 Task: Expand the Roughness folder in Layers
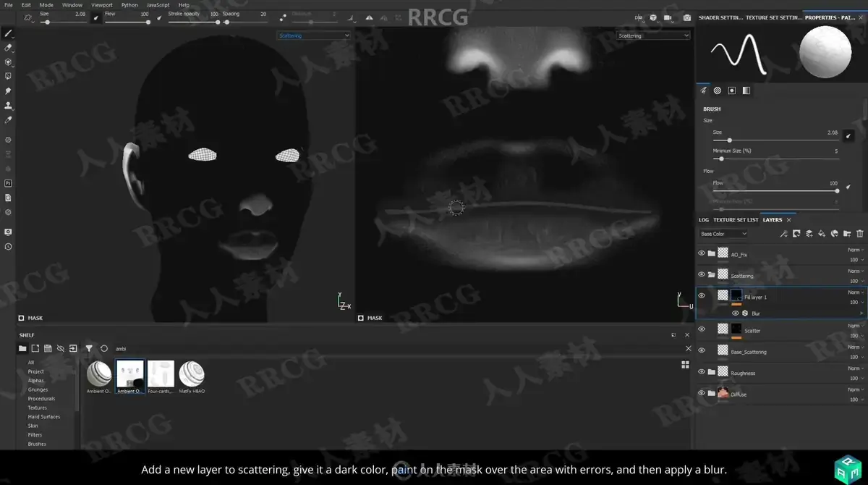[x=712, y=372]
